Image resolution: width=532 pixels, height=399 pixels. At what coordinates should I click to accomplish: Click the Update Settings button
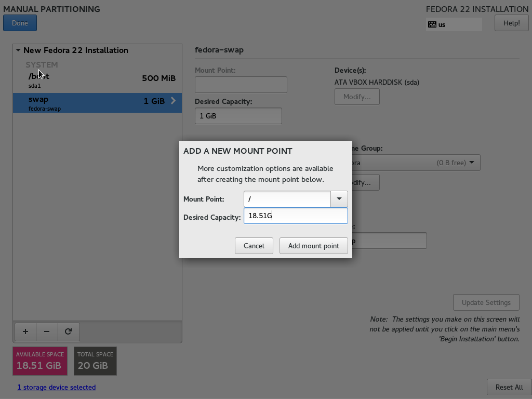coord(486,302)
